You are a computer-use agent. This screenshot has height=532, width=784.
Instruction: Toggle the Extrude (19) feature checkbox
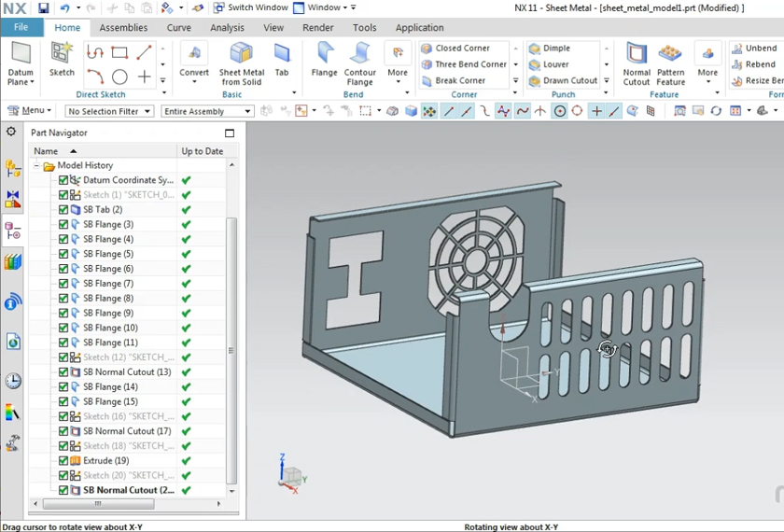63,460
